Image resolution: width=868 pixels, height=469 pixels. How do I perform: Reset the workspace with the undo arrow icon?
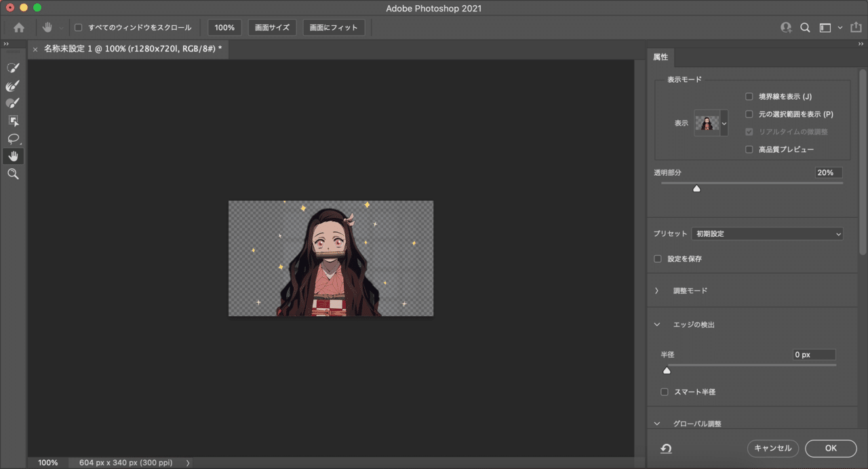point(666,448)
